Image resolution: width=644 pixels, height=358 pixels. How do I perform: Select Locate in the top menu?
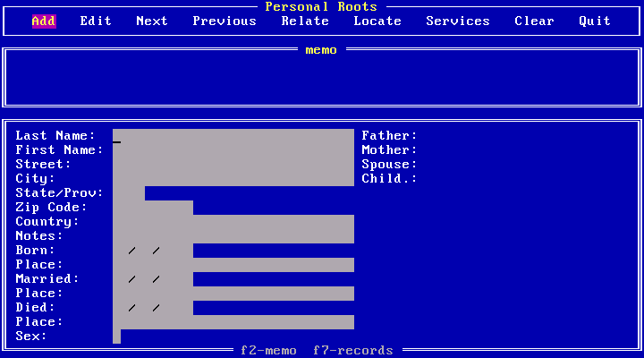[x=377, y=21]
